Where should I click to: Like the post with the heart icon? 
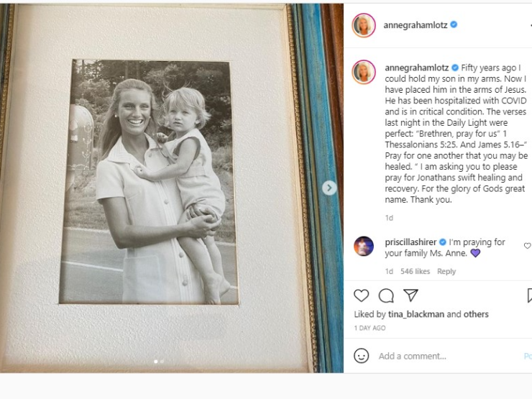[362, 295]
